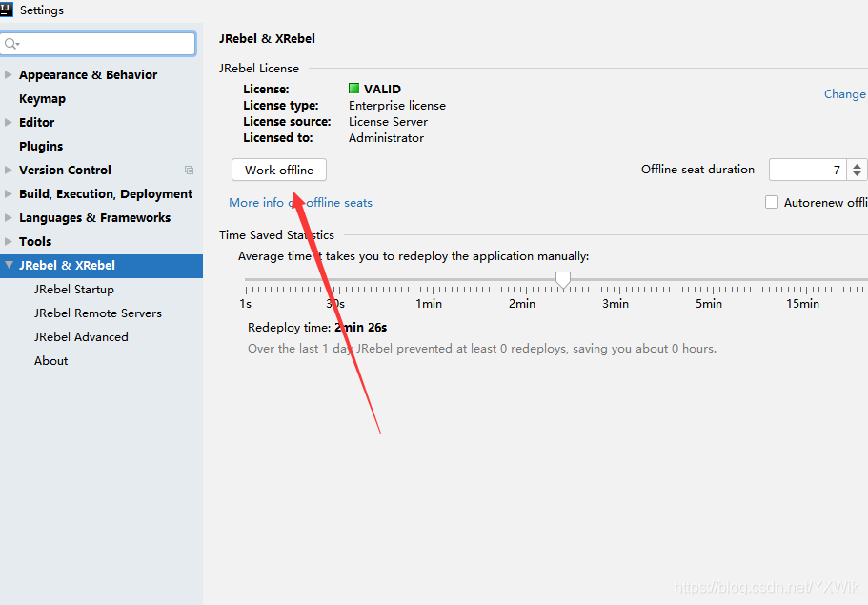Open the Keymap settings page
The width and height of the screenshot is (868, 605).
(42, 98)
